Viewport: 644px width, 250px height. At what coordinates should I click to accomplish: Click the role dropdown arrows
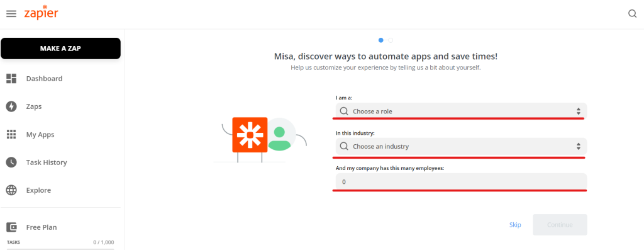click(x=579, y=111)
